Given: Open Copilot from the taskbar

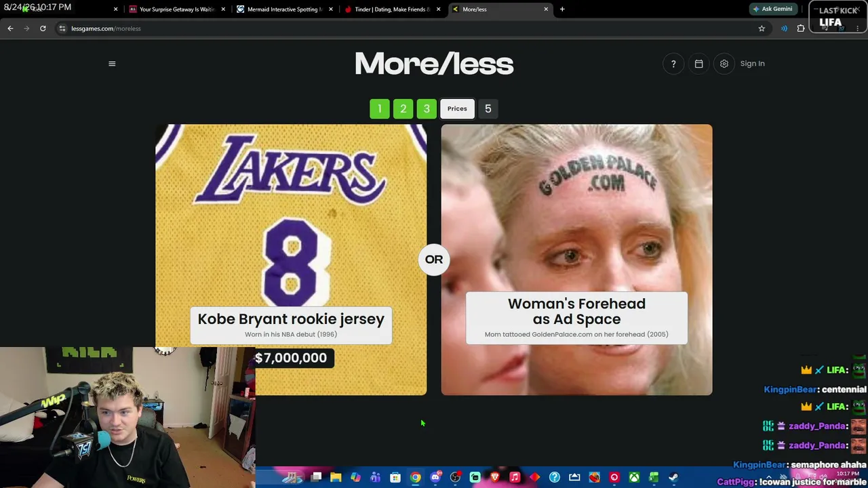Looking at the screenshot, I should 355,477.
